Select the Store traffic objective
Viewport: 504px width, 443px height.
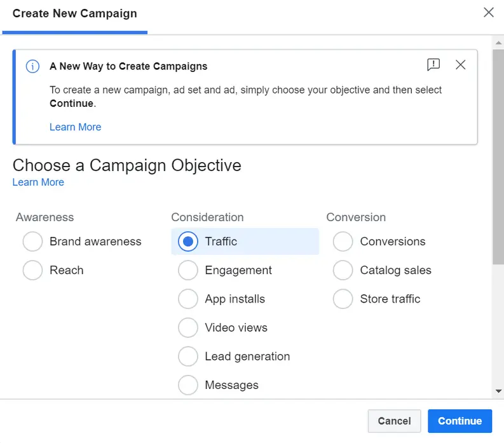[343, 299]
